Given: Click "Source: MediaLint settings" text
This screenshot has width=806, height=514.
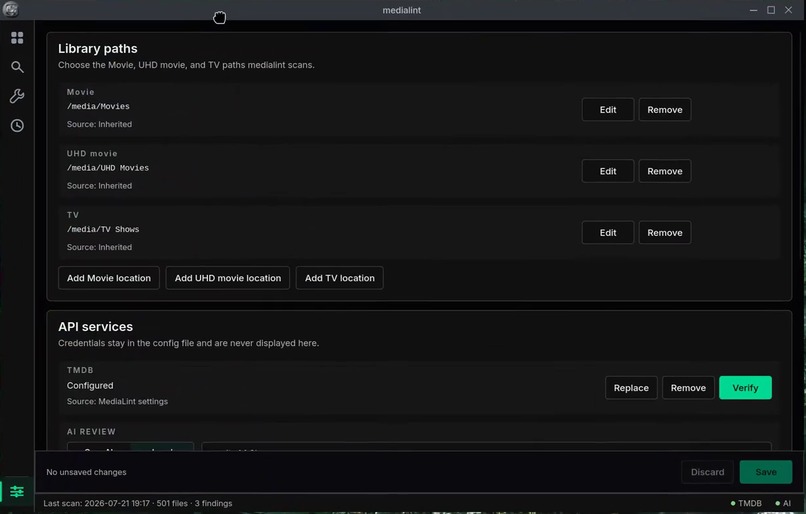Looking at the screenshot, I should click(x=117, y=401).
